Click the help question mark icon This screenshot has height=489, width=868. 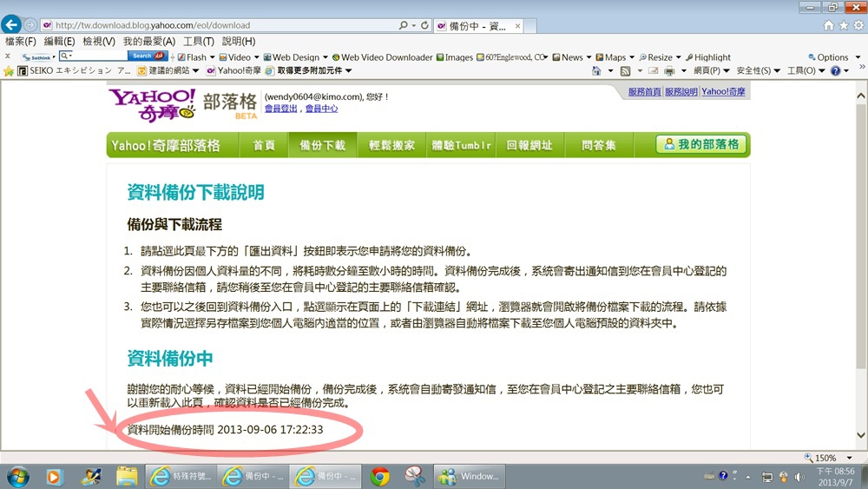click(x=835, y=71)
